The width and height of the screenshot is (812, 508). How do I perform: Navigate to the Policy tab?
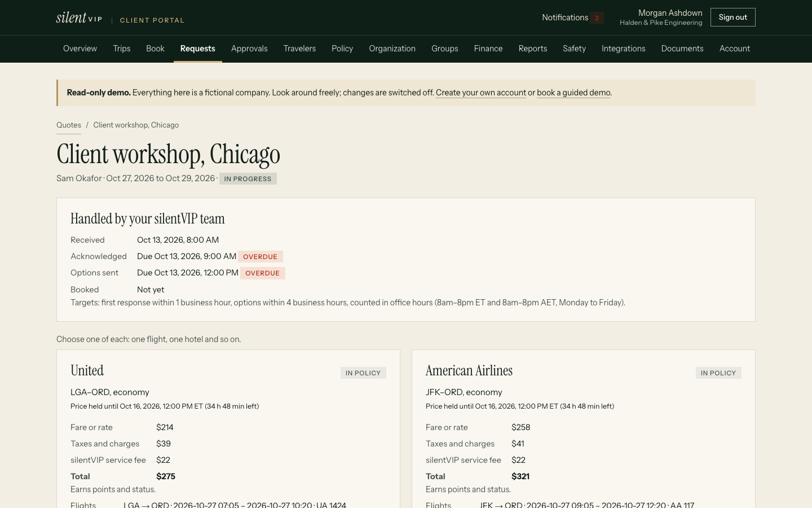(x=342, y=49)
